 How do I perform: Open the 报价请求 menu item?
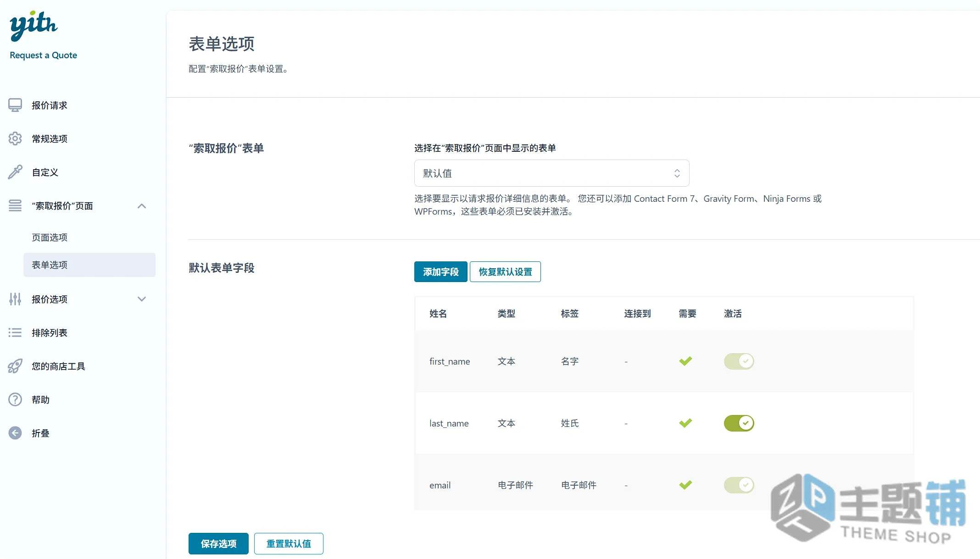50,105
